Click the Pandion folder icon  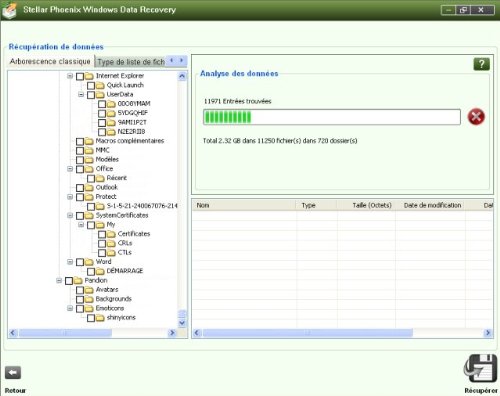tap(78, 281)
